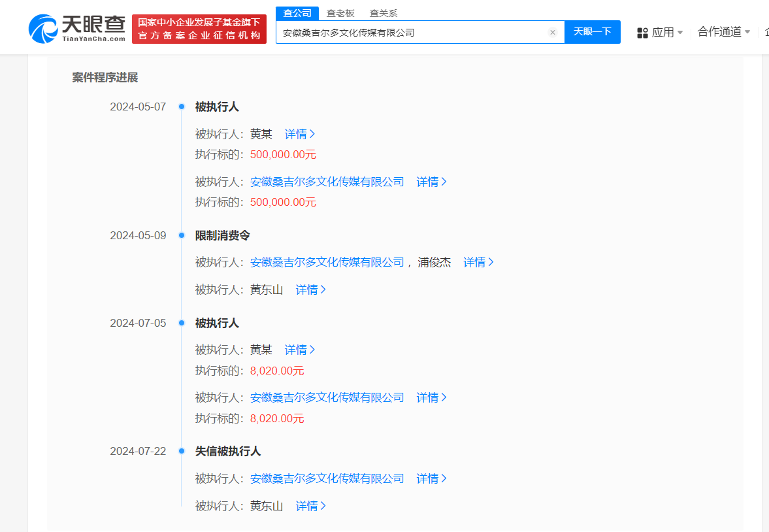Click the page scrollbar on the right

[x=765, y=261]
